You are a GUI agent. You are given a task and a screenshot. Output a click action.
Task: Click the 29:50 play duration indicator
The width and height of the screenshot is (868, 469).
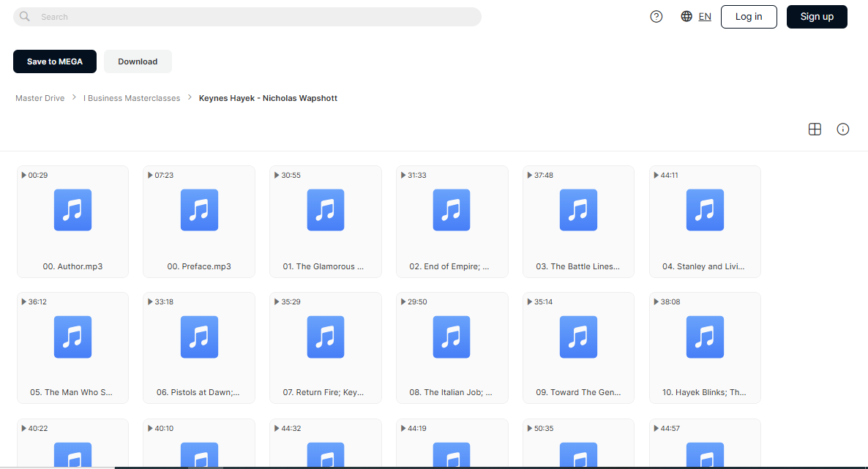pos(414,301)
